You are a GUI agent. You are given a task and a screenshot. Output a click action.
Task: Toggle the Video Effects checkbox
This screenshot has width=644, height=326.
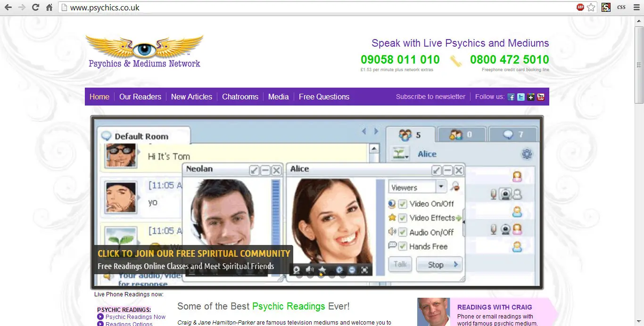402,218
